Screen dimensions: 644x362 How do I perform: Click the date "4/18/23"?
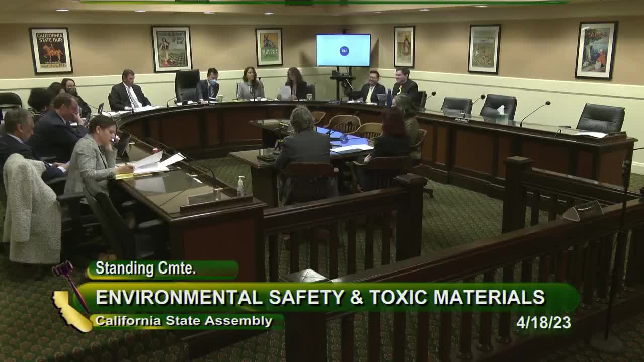[x=543, y=323]
